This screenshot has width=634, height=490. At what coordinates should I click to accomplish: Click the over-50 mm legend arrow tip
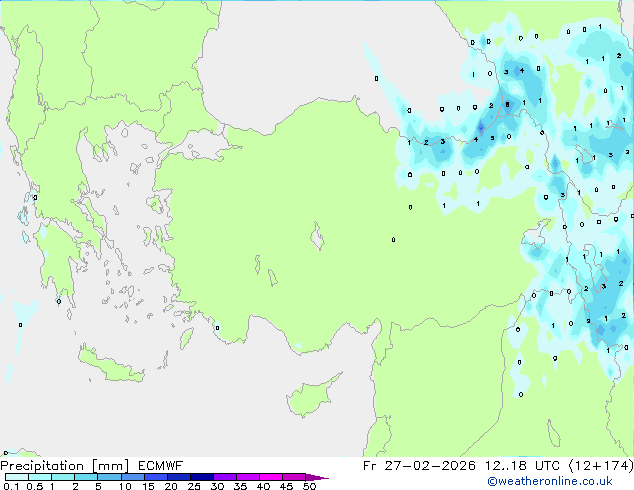pyautogui.click(x=317, y=477)
